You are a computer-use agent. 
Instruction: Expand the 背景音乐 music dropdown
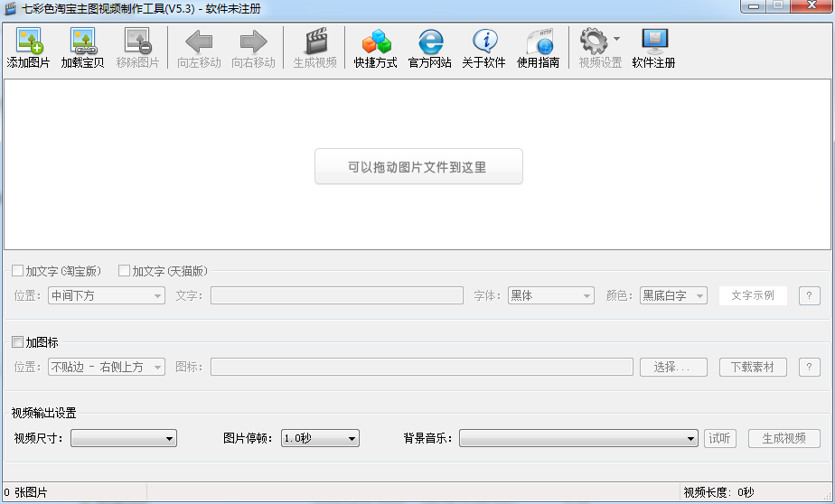578,439
